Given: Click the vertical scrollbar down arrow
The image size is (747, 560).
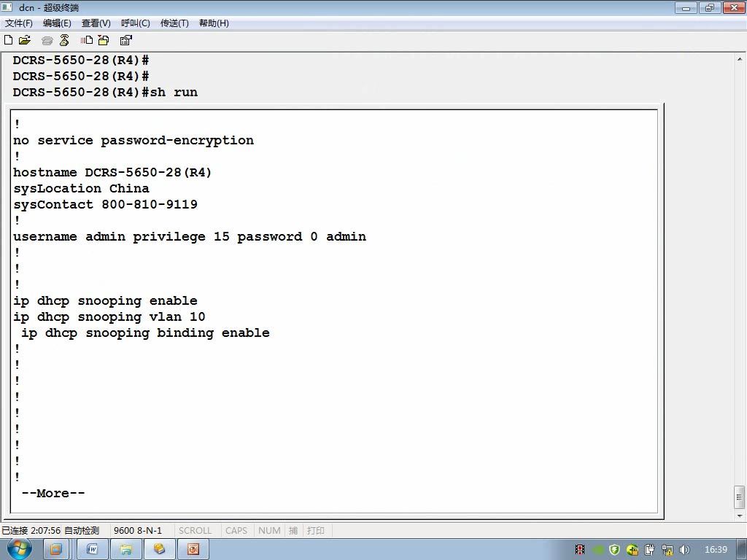Looking at the screenshot, I should tap(740, 516).
